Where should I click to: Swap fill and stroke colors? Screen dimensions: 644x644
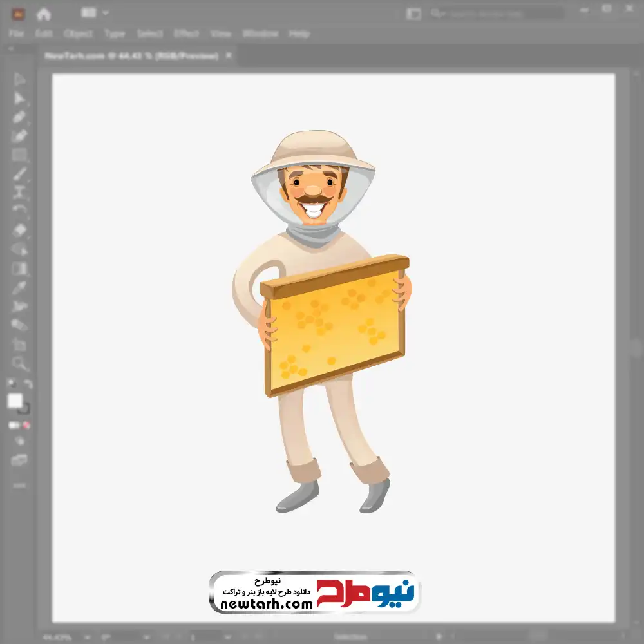tap(28, 384)
